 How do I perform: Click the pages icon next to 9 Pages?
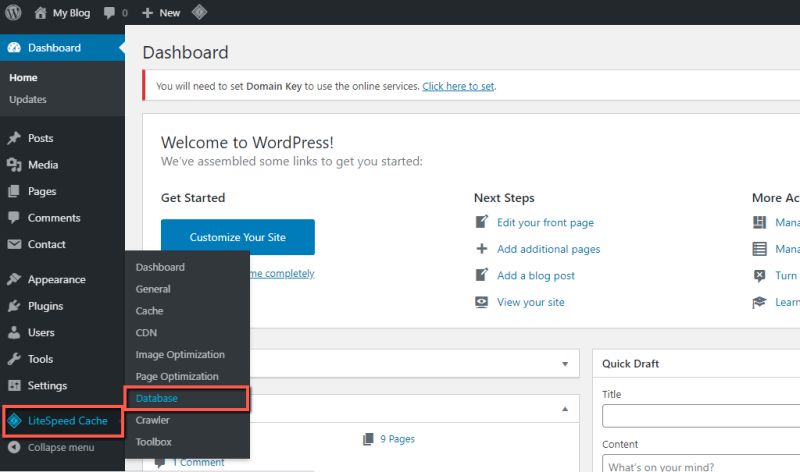coord(368,439)
